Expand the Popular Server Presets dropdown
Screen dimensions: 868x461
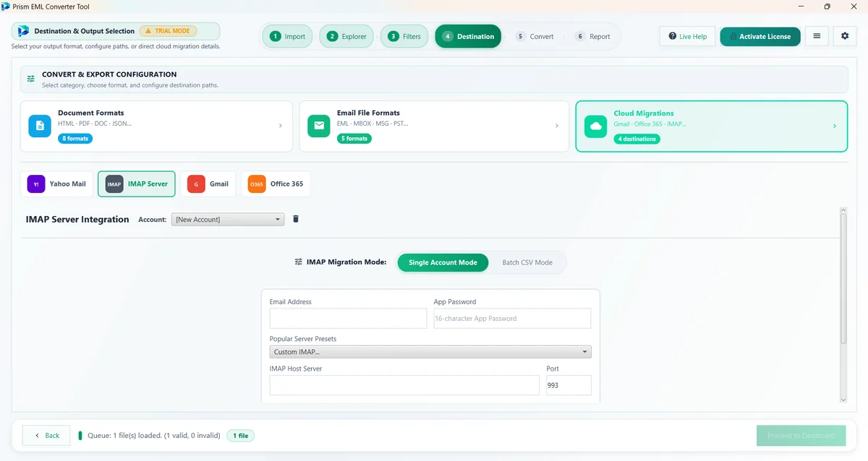point(430,352)
